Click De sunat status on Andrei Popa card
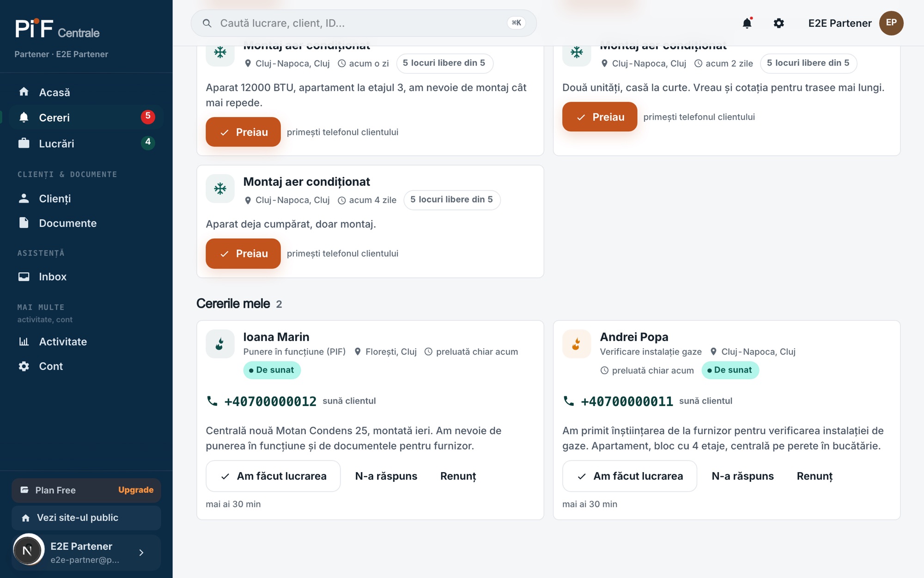Screen dimensions: 924x578 click(x=730, y=370)
